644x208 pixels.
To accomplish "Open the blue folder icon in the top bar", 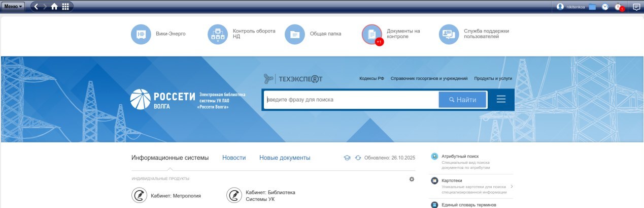I will 592,7.
